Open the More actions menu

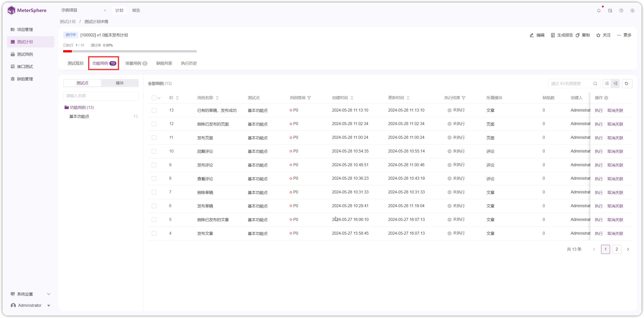click(624, 35)
